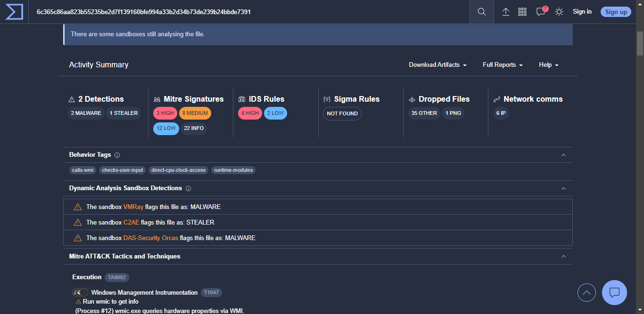Click the Mitre Signatures heading icon
This screenshot has width=644, height=314.
pyautogui.click(x=157, y=99)
